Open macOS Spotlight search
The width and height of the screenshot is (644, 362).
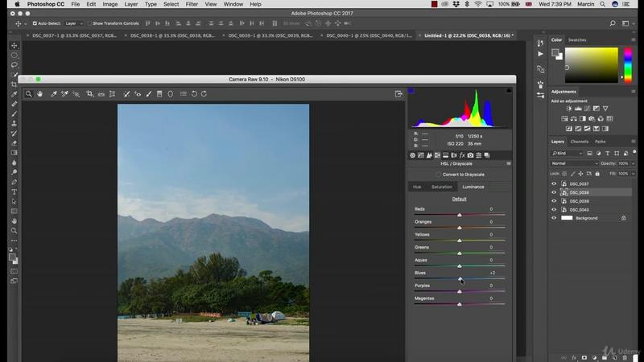pyautogui.click(x=602, y=4)
